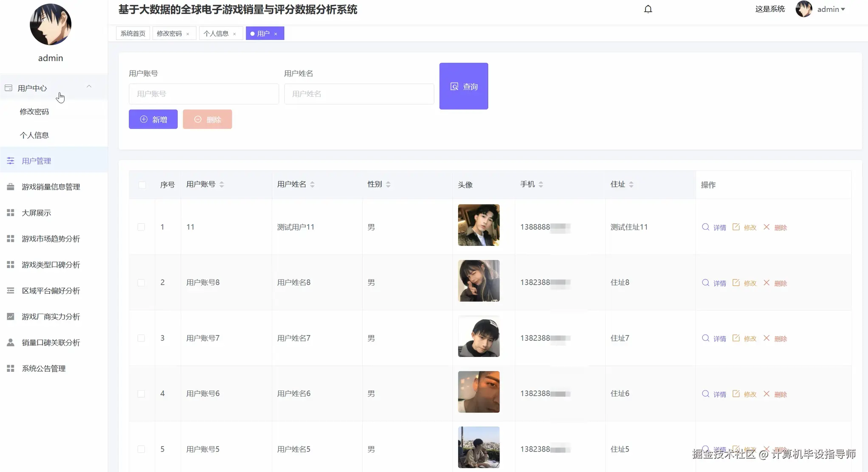Click the 大屏展示 grid icon in sidebar
Viewport: 868px width, 472px height.
pyautogui.click(x=11, y=213)
